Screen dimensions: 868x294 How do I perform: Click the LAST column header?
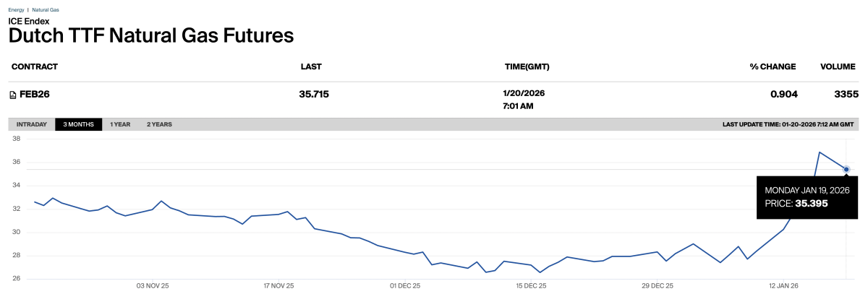pos(311,66)
